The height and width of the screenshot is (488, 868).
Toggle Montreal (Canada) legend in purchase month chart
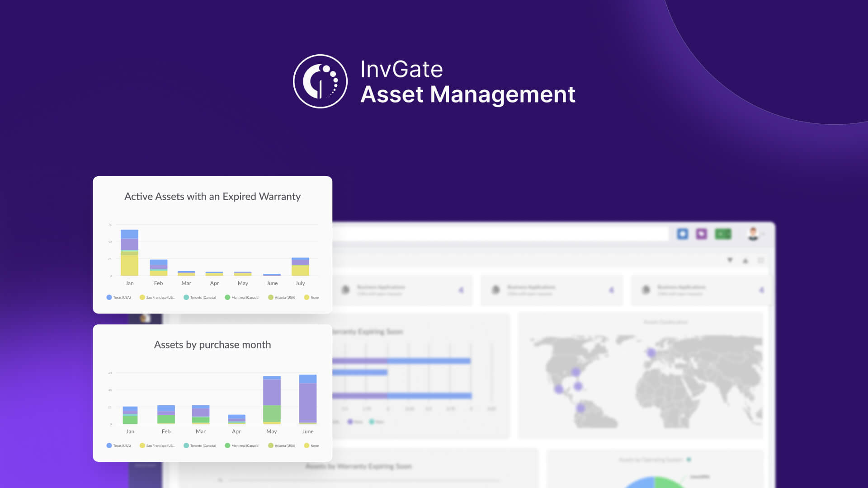tap(242, 446)
